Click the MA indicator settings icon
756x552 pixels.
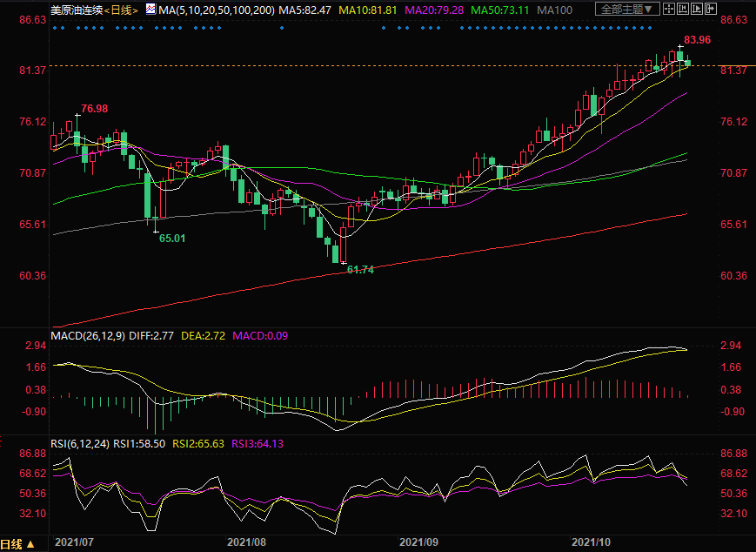(x=151, y=9)
